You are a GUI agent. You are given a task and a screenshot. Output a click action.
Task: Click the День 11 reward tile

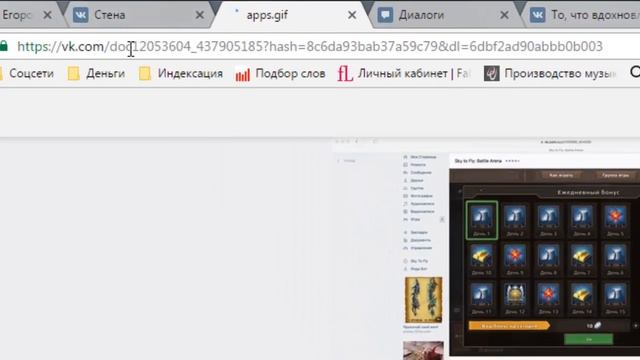[482, 298]
